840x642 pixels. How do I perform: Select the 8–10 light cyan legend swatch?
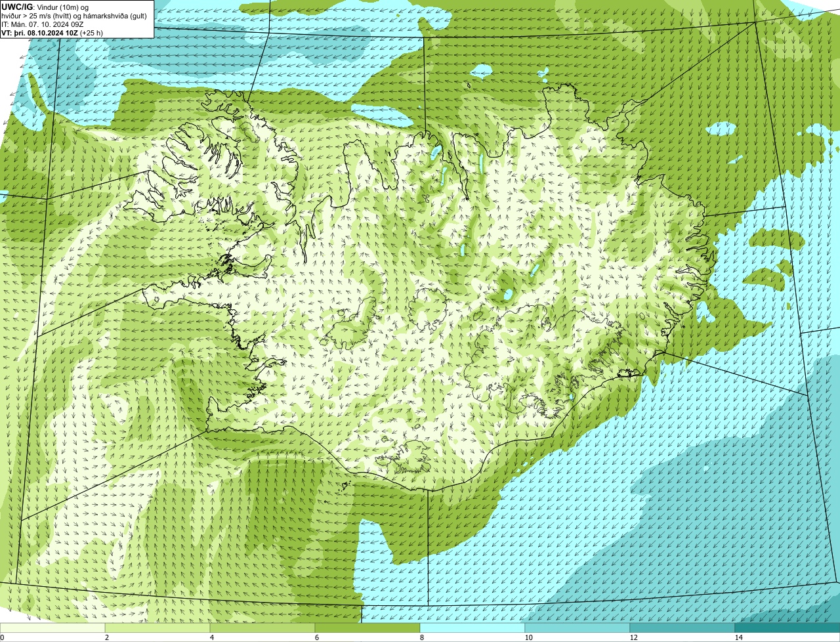(x=472, y=628)
